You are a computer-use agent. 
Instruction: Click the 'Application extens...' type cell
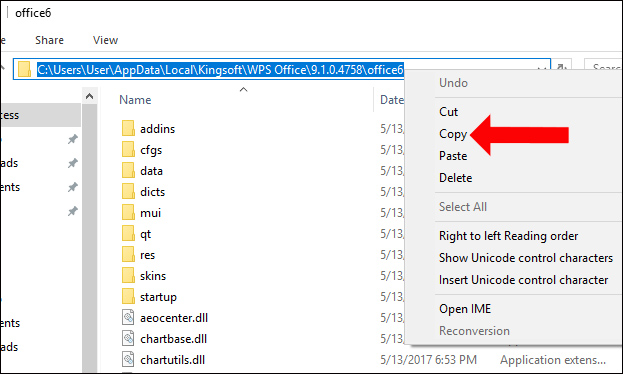point(553,360)
